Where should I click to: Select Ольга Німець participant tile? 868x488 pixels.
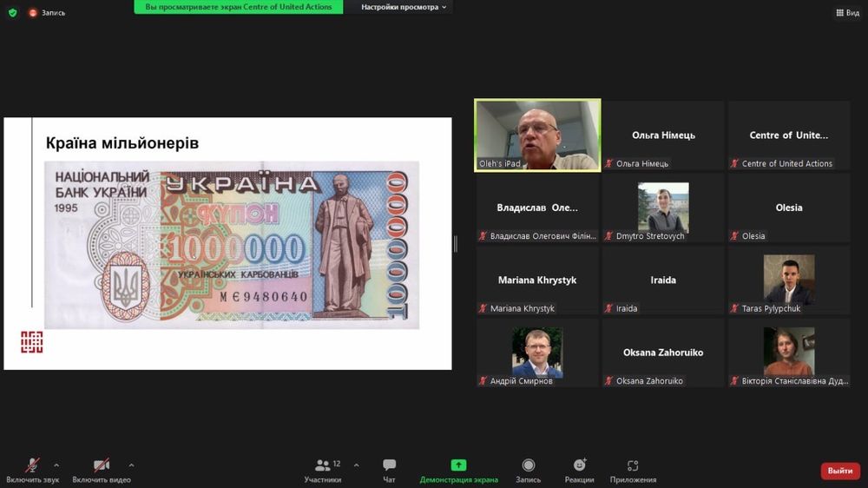(x=663, y=135)
